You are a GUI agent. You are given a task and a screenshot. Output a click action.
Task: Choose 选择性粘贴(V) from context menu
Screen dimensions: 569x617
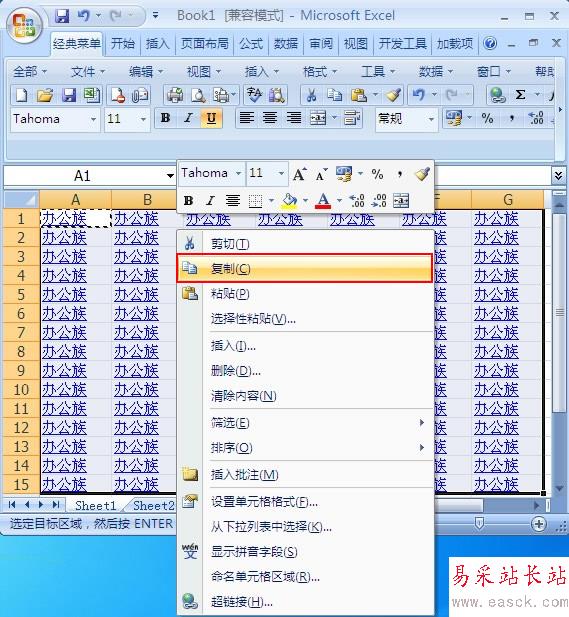(x=305, y=319)
